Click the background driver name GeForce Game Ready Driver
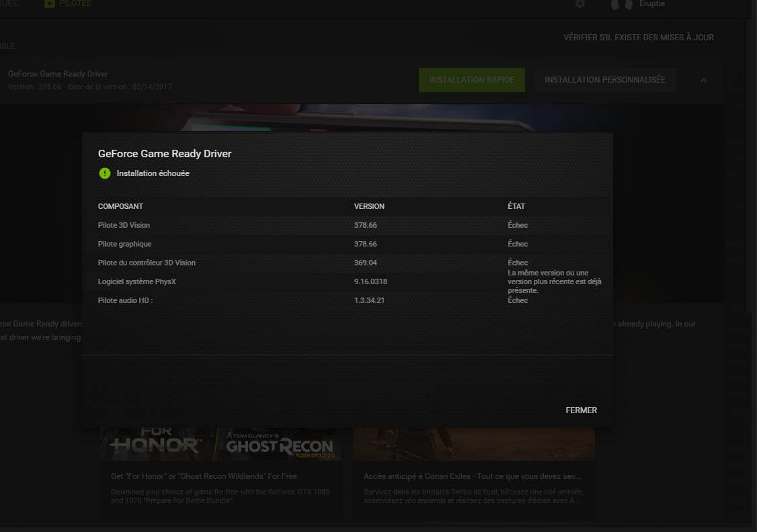Viewport: 757px width, 532px height. (x=58, y=74)
